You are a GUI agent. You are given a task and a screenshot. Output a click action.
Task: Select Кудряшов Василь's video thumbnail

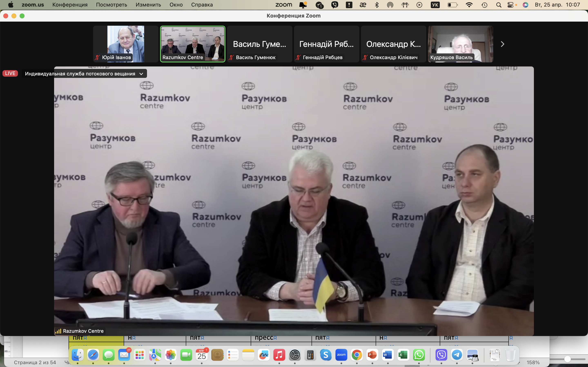coord(460,44)
